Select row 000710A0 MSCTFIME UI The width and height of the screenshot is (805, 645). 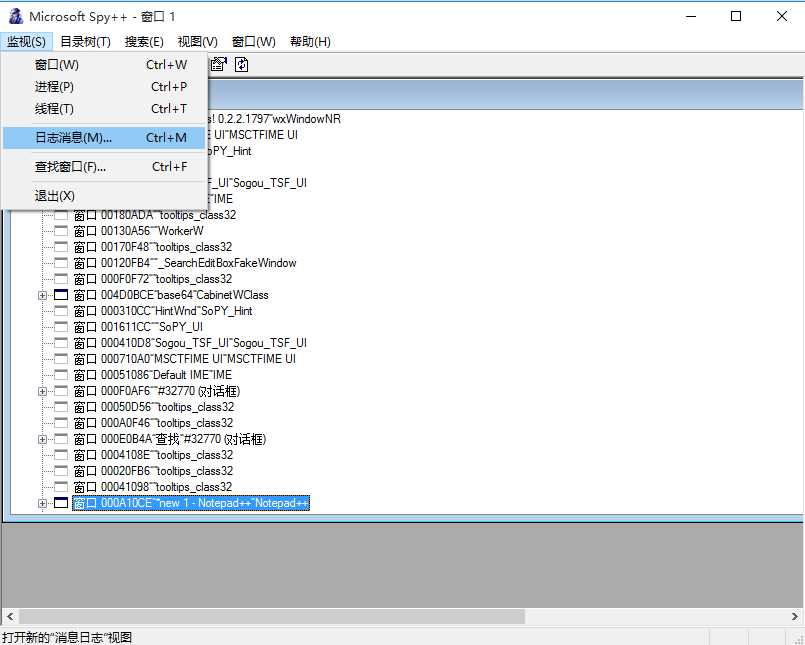(185, 358)
